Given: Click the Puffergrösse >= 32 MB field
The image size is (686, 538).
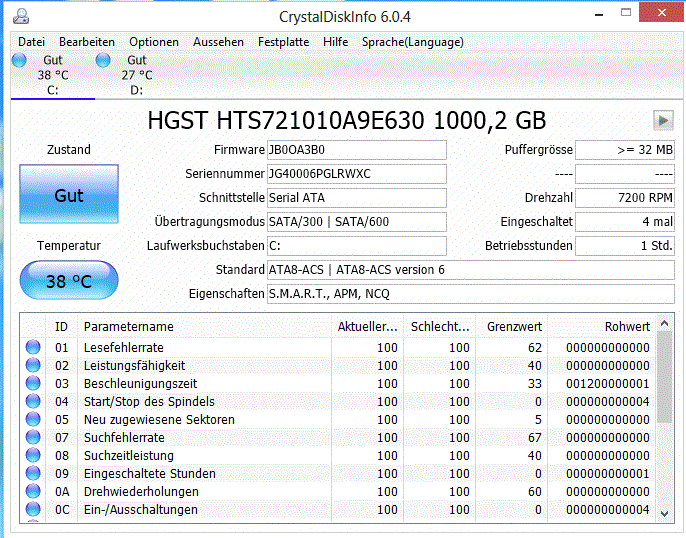Looking at the screenshot, I should (625, 150).
